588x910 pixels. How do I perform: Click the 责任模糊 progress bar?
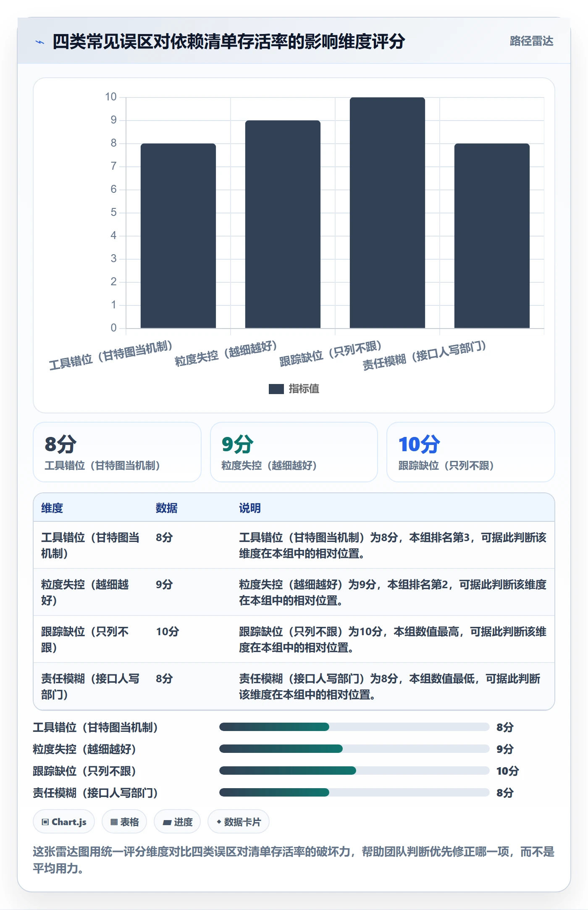coord(354,792)
